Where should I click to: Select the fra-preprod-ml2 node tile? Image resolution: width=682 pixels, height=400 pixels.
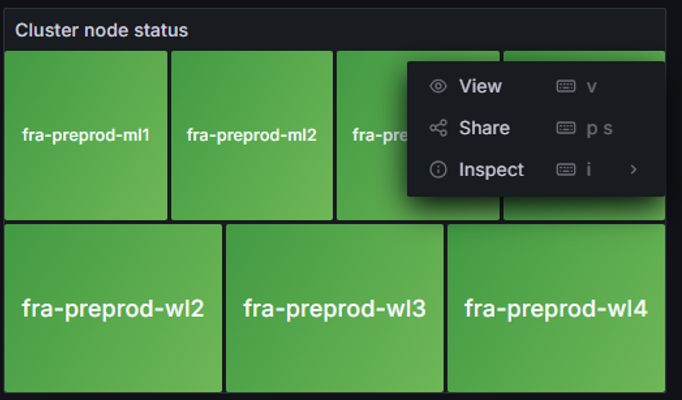pyautogui.click(x=252, y=135)
